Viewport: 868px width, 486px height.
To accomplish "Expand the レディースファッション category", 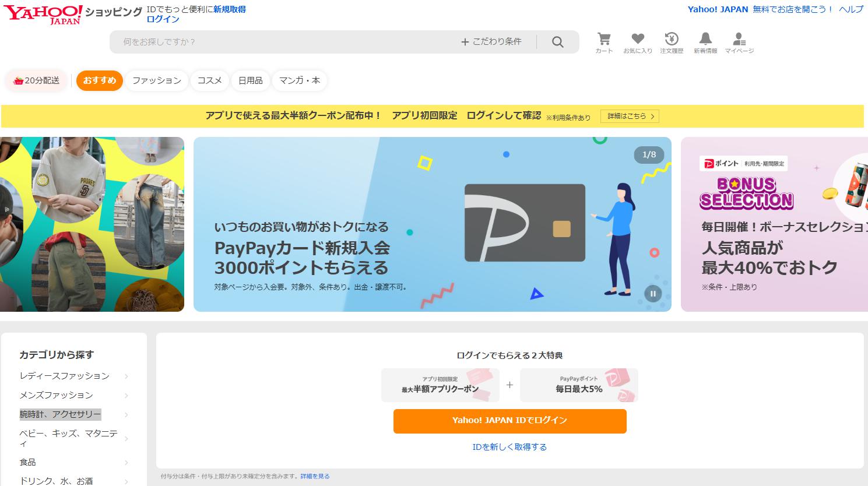I will pos(73,376).
